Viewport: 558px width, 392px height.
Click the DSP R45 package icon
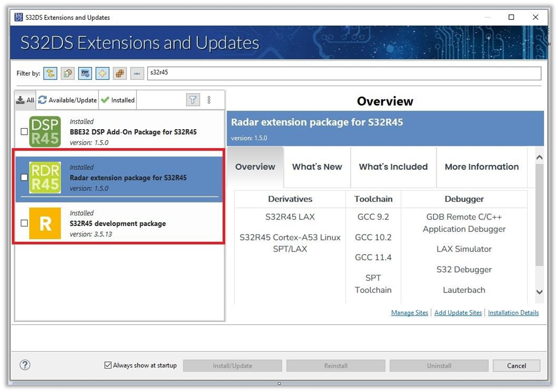tap(44, 131)
